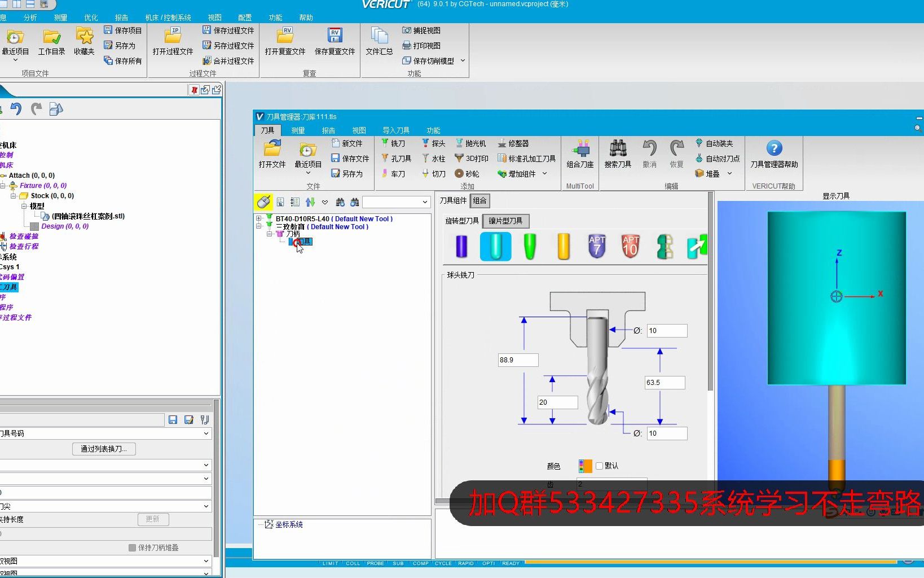
Task: Choose the green tapered cutter shape
Action: 530,247
